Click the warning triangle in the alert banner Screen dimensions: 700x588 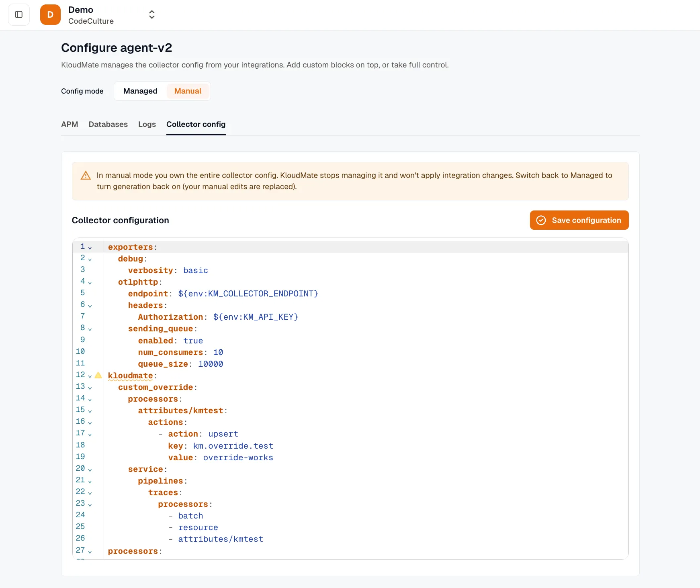pyautogui.click(x=86, y=176)
